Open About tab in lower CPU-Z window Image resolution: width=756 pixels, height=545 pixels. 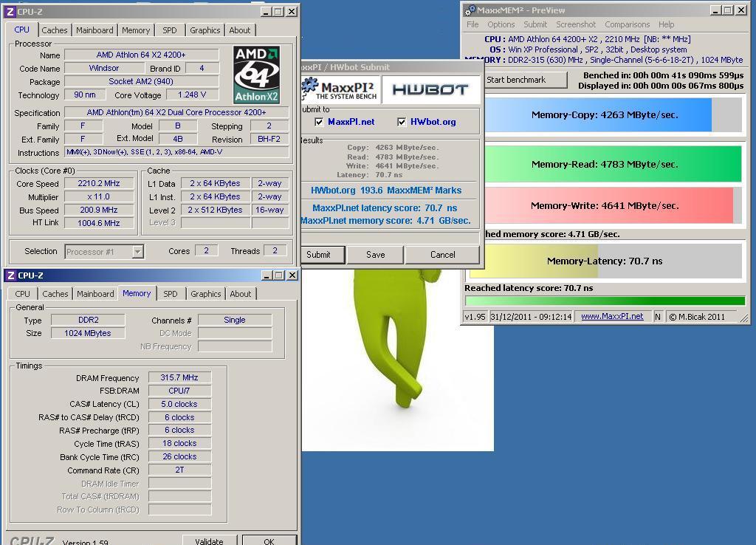(x=241, y=294)
